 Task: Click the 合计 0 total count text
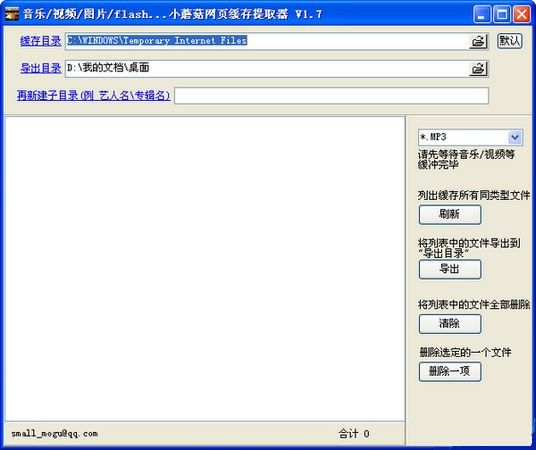tap(354, 434)
